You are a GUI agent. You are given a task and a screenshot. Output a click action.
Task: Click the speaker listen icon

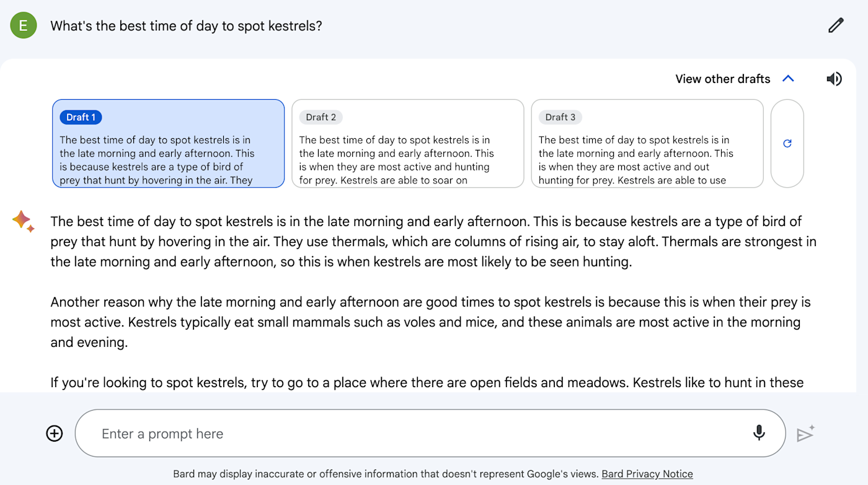point(834,79)
